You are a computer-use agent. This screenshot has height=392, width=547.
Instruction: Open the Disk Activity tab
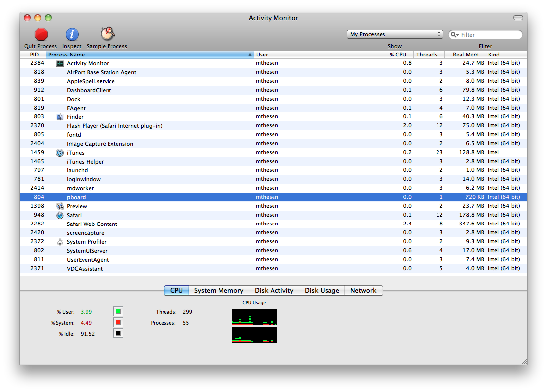click(274, 290)
